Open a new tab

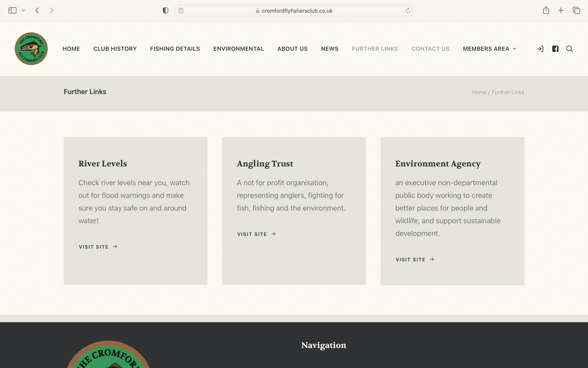tap(561, 10)
